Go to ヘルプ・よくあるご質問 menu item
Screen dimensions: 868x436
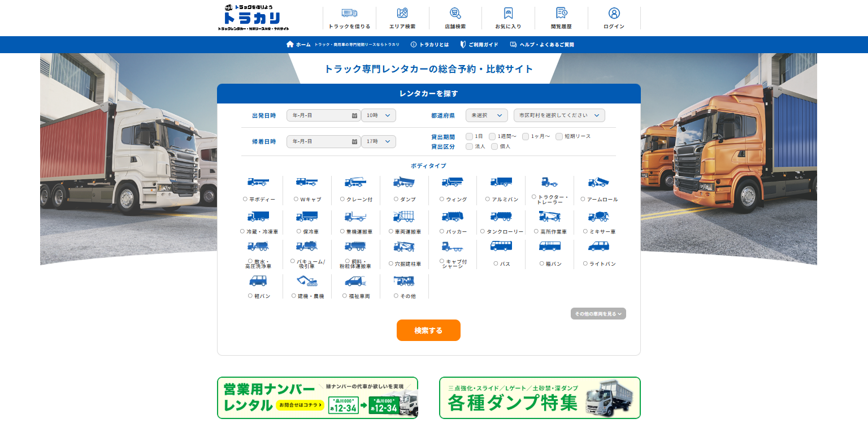[x=542, y=45]
